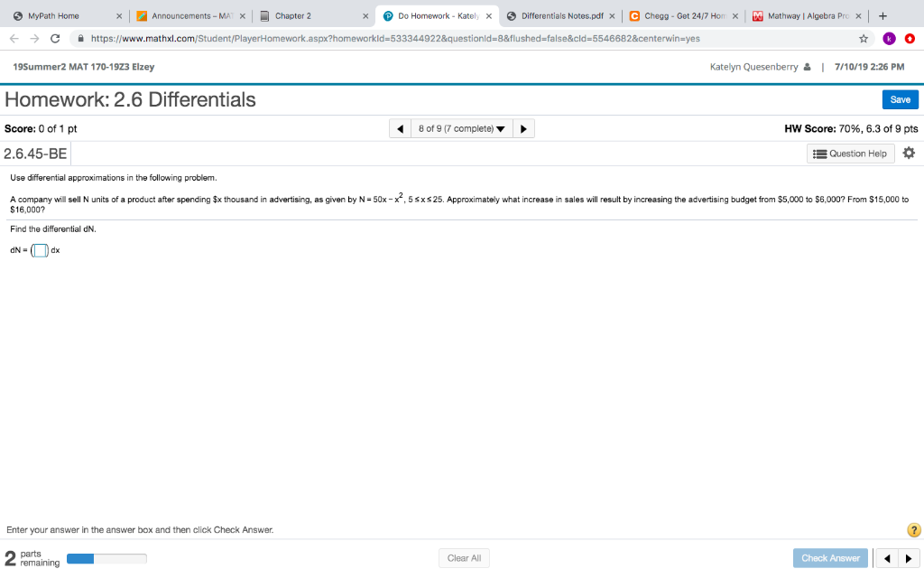Click the settings gear beside Question Help
Viewport: 924px width, 578px height.
pos(909,154)
